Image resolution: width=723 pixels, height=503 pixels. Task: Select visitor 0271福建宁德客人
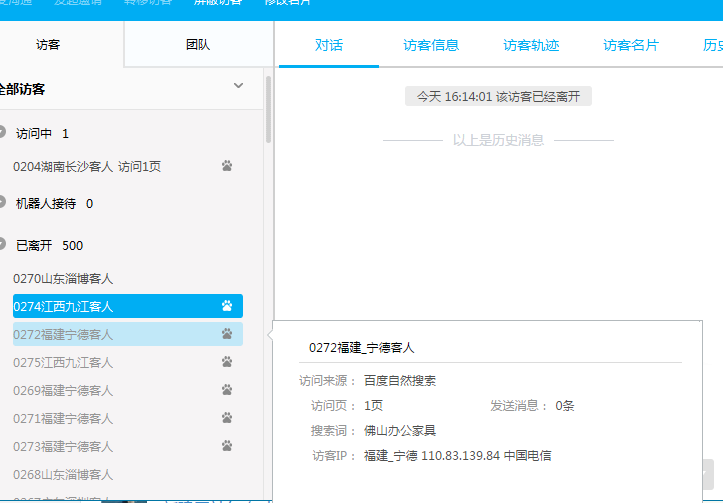tap(128, 419)
